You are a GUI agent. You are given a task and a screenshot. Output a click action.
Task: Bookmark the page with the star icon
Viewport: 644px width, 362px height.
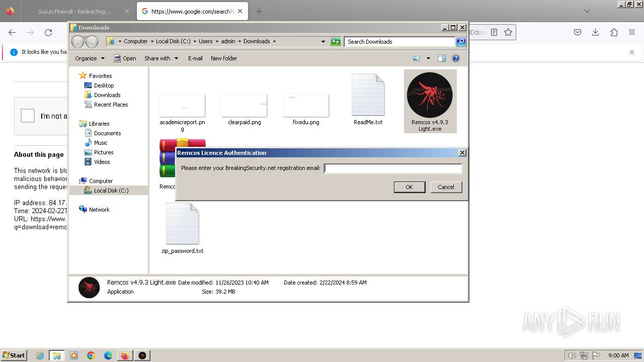(508, 32)
